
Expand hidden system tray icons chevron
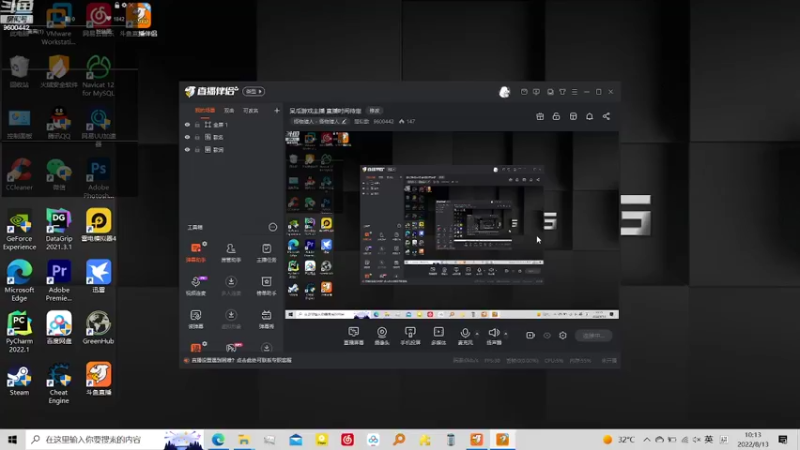[646, 439]
